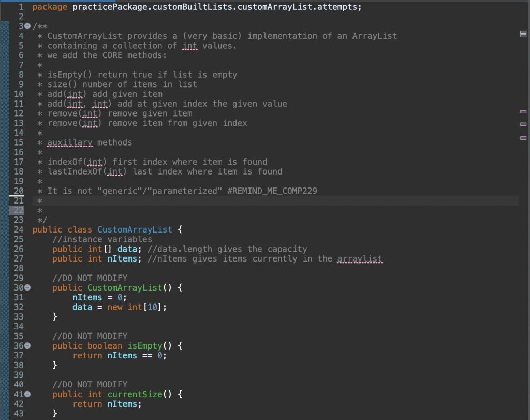
Task: Collapse the CustomArrayList constructor at line 30
Action: pyautogui.click(x=27, y=287)
